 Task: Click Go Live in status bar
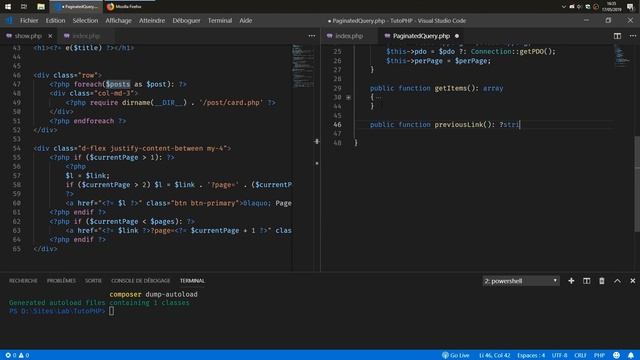[x=456, y=355]
